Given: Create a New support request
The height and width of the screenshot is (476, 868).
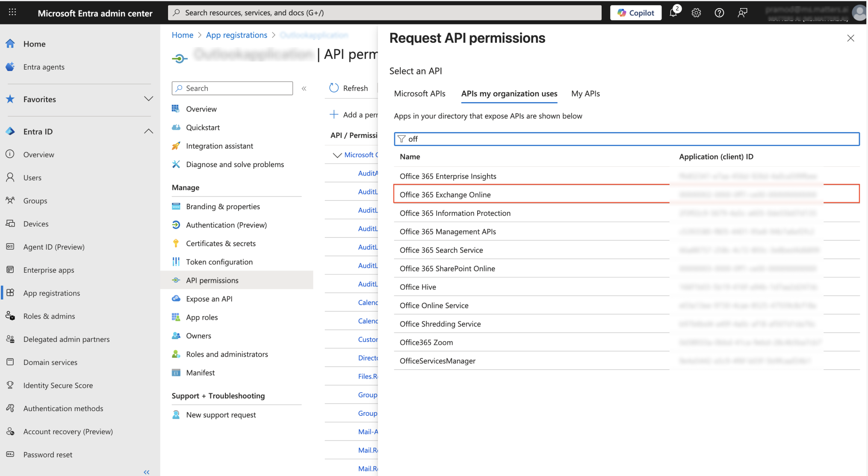Looking at the screenshot, I should [x=221, y=415].
